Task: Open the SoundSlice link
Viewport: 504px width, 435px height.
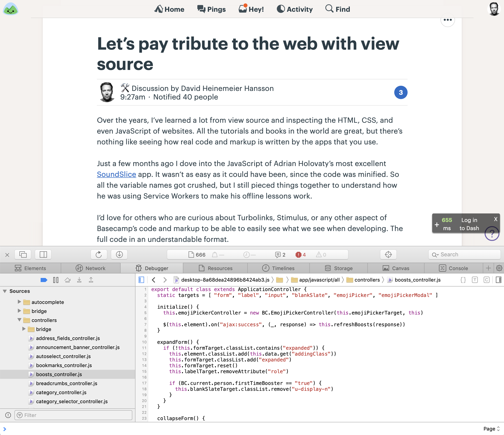Action: point(116,174)
